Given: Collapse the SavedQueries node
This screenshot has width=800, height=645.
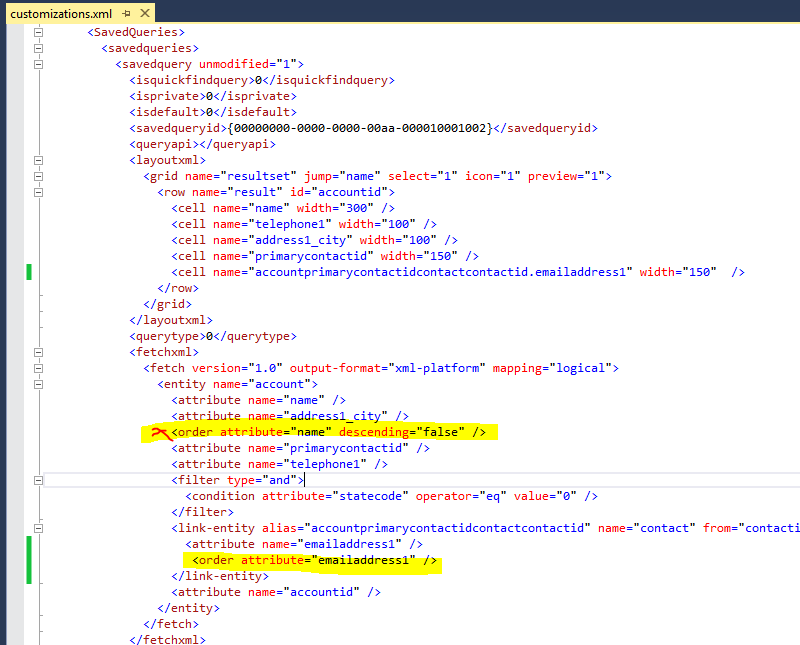Looking at the screenshot, I should (x=38, y=32).
